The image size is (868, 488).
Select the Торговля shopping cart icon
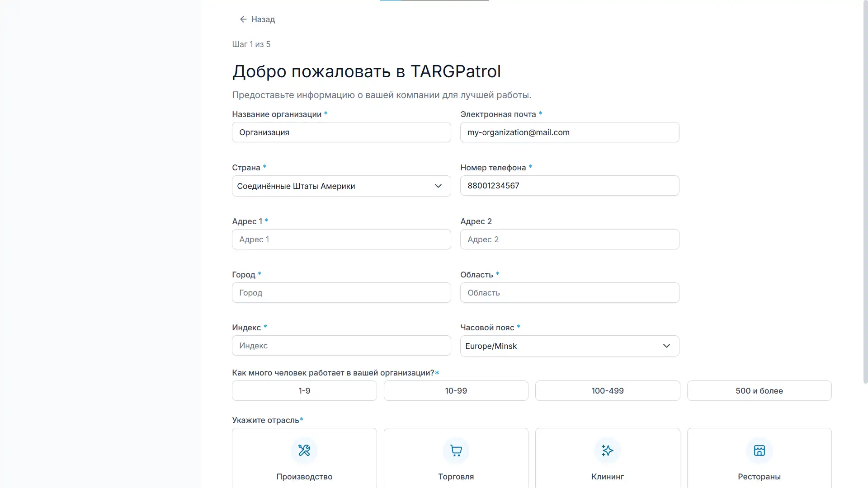(x=456, y=450)
